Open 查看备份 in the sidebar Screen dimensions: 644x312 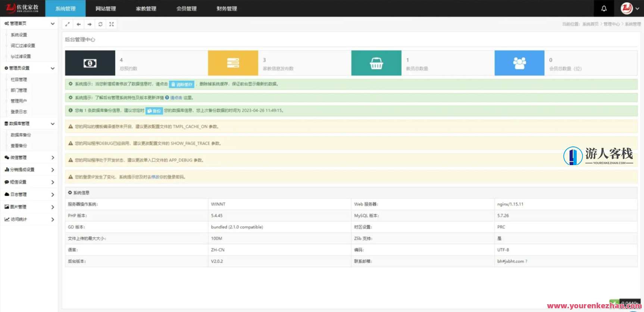19,146
